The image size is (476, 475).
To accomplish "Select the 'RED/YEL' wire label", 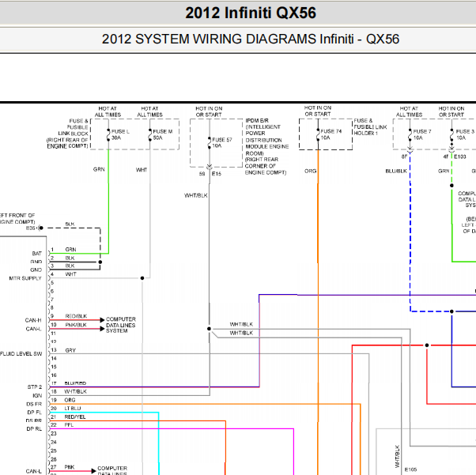I will coord(75,417).
